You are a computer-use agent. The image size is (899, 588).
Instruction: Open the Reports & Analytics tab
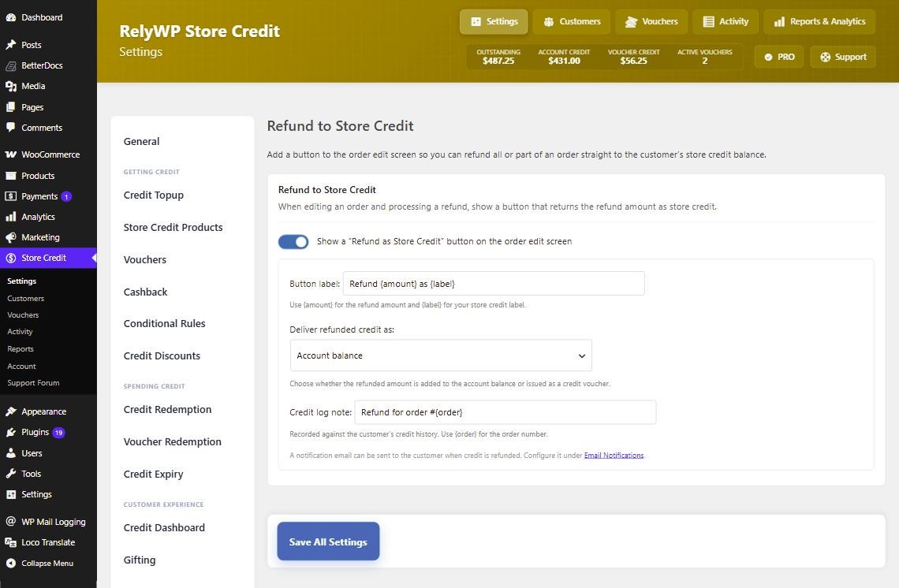[819, 22]
